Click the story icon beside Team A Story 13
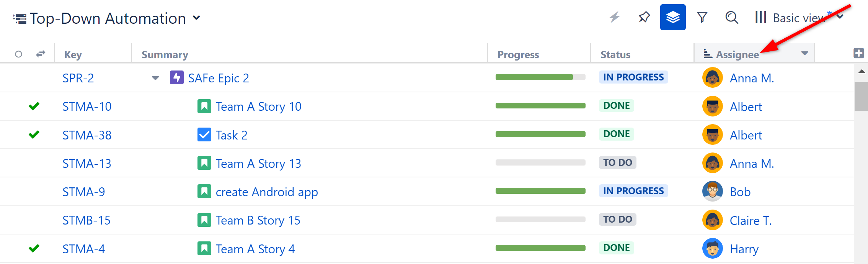 [x=205, y=163]
